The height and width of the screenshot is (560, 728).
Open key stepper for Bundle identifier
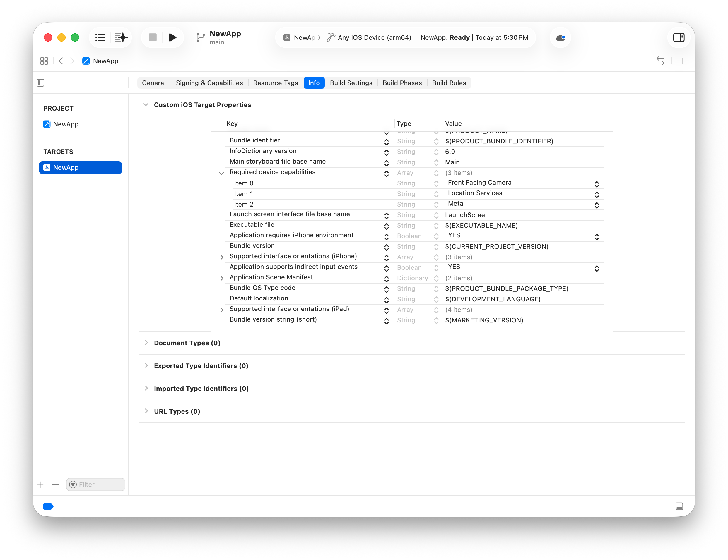[386, 142]
